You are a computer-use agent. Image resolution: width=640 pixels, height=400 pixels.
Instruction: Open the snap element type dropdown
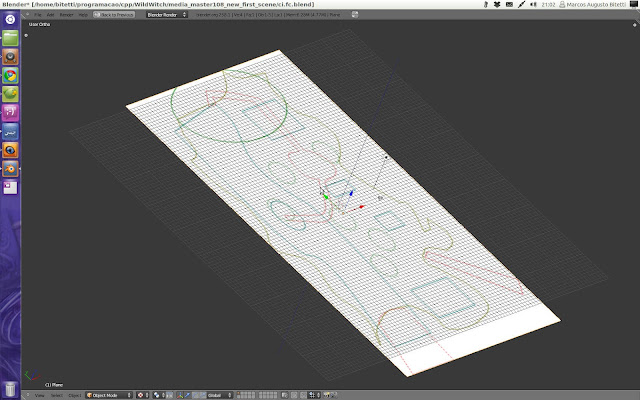tap(315, 395)
